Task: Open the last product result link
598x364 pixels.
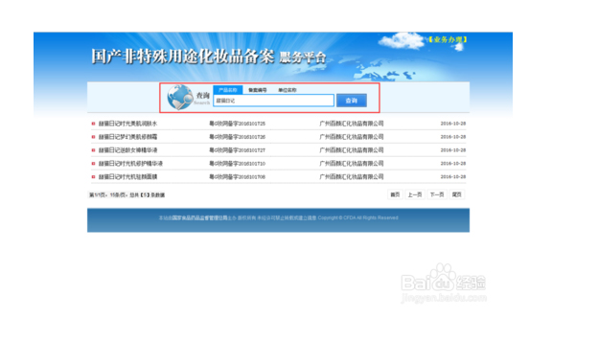Action: coord(127,177)
